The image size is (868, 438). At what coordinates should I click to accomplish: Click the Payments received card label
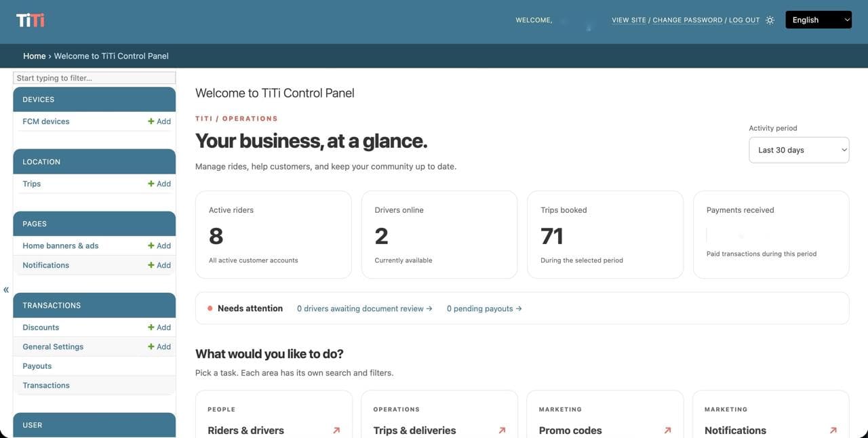click(740, 210)
